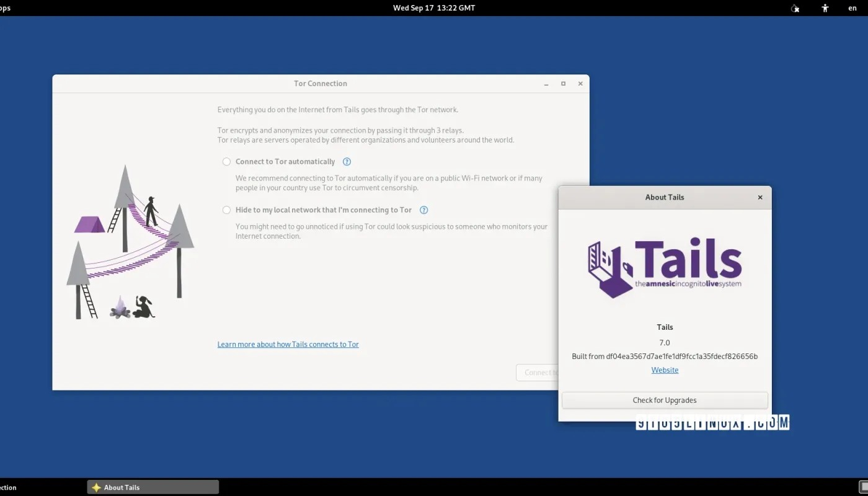
Task: Open the accessibility menu icon
Action: pos(825,8)
